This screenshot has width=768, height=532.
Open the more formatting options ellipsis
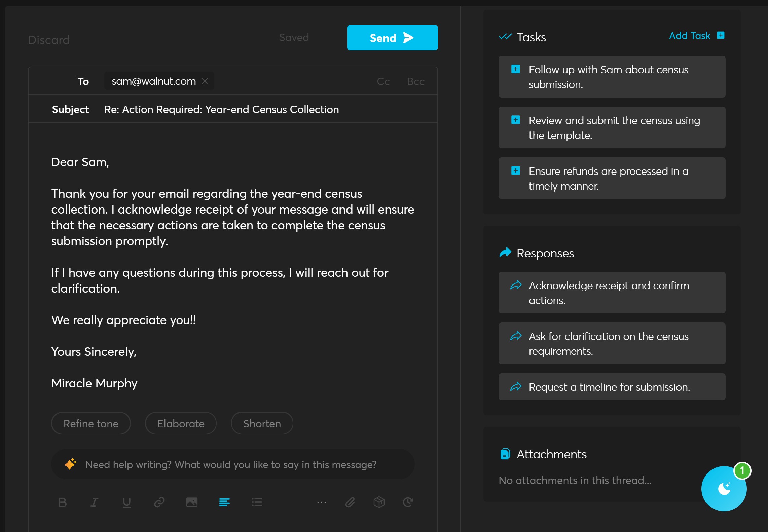tap(321, 502)
